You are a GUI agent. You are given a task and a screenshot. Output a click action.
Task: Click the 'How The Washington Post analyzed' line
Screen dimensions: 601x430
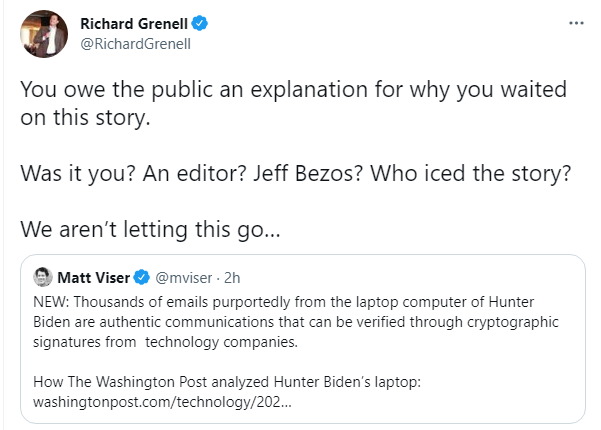227,382
